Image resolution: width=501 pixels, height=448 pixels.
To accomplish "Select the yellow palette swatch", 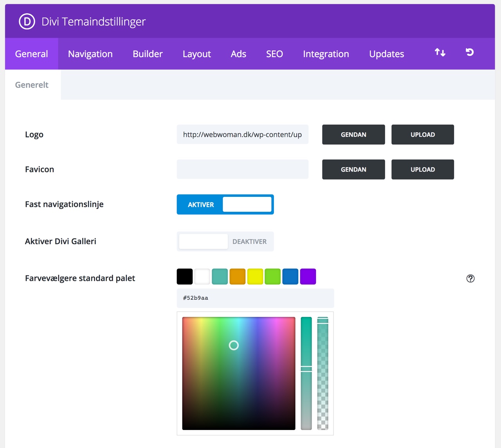I will pyautogui.click(x=255, y=277).
